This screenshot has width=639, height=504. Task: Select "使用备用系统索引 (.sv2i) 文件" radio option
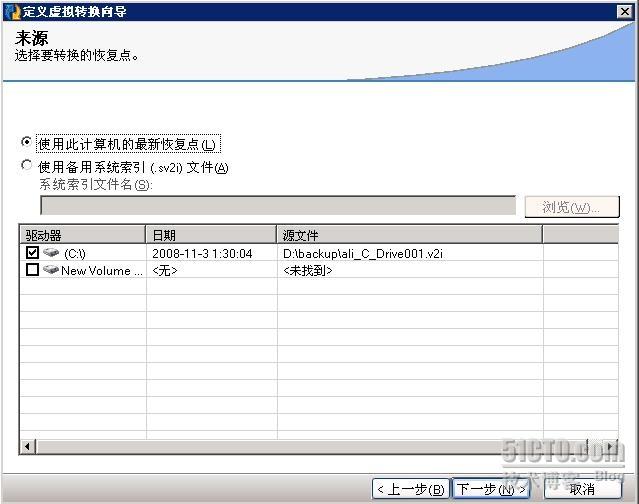26,165
